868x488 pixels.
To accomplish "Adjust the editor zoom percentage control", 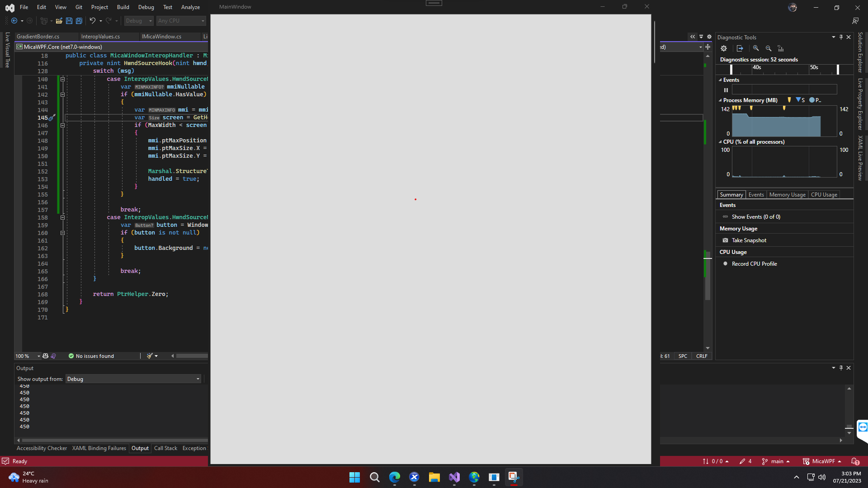I will [x=27, y=356].
